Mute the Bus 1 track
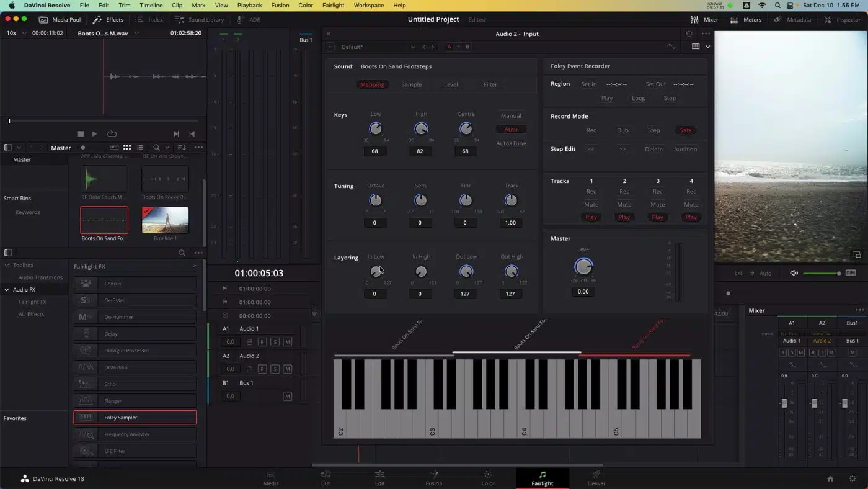Image resolution: width=868 pixels, height=489 pixels. pyautogui.click(x=288, y=396)
